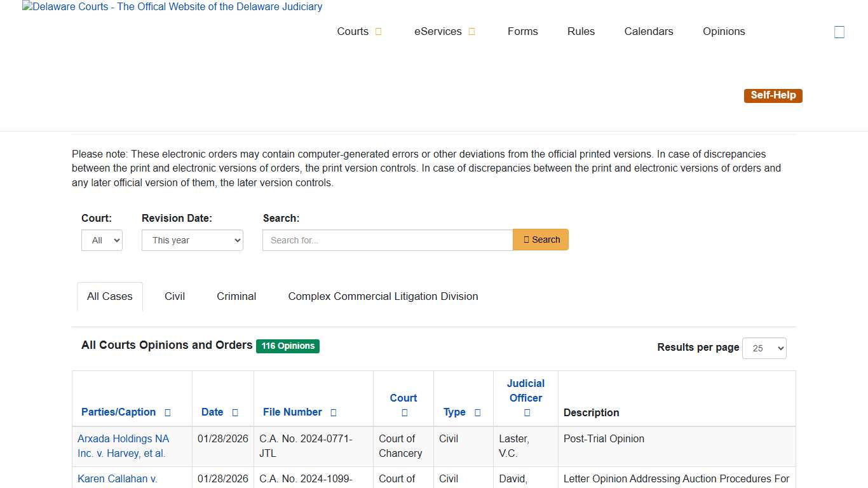
Task: Click the sort icon next to Parties/Caption
Action: (x=168, y=412)
